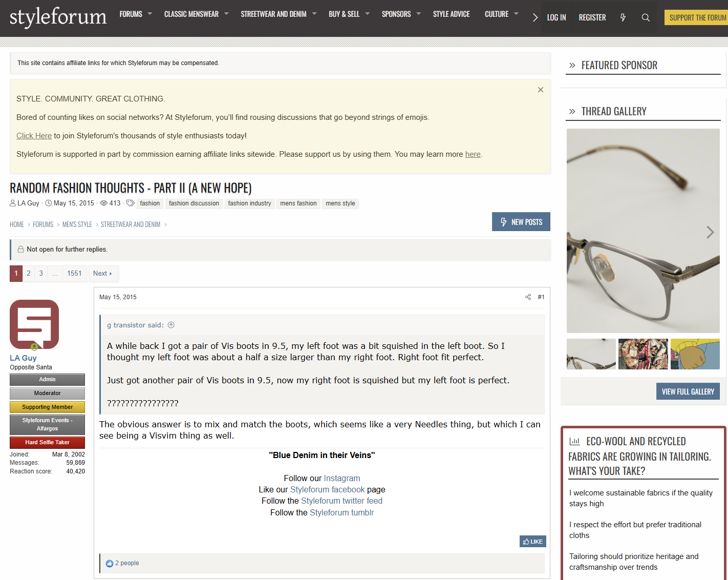Click the Styleforum logo
This screenshot has height=580, width=728.
pos(58,17)
